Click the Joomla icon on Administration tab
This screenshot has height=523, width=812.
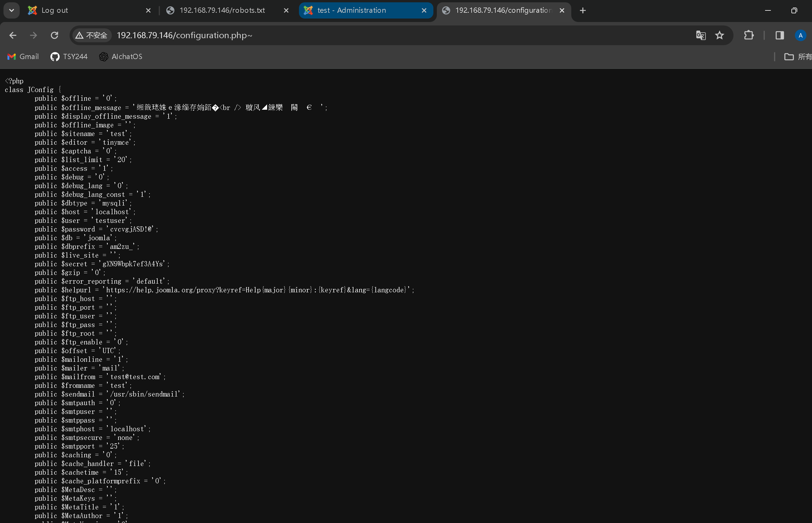click(x=308, y=10)
